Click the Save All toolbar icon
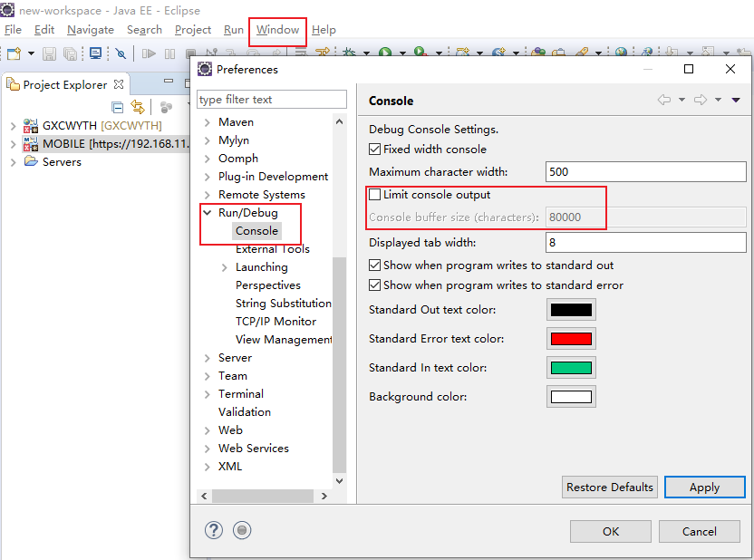The image size is (754, 560). (70, 53)
